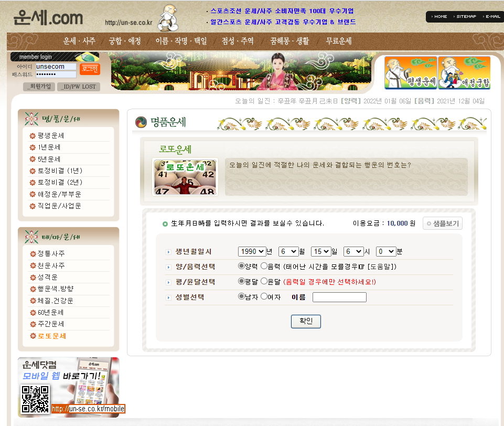The width and height of the screenshot is (504, 426).
Task: Open the birth month dropdown
Action: [x=288, y=251]
